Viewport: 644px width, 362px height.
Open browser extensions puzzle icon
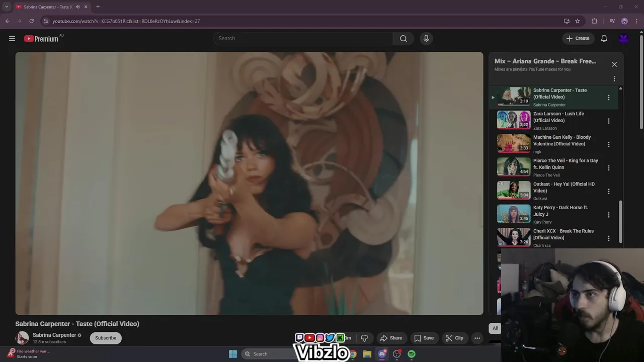point(595,21)
